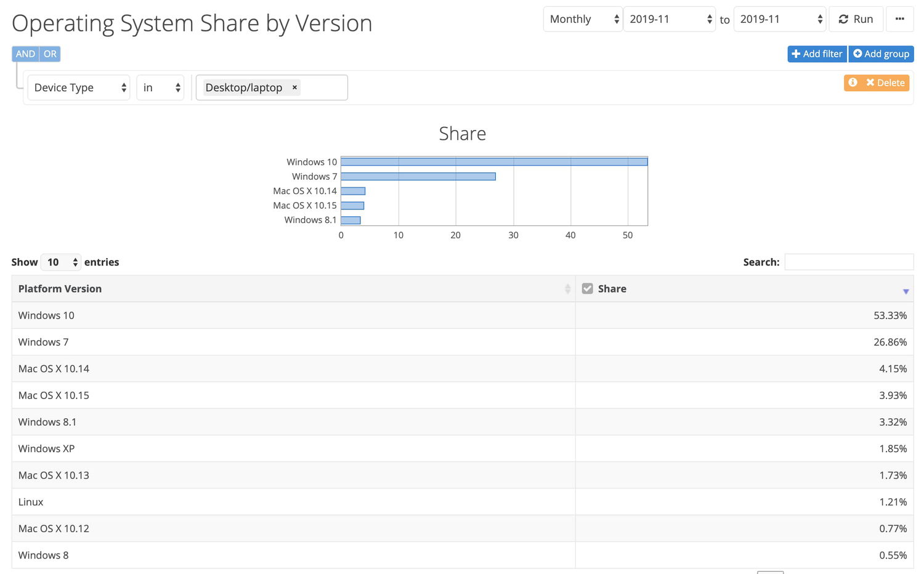Viewport: 924px width, 574px height.
Task: Click the X icon on the Delete button
Action: coord(871,82)
